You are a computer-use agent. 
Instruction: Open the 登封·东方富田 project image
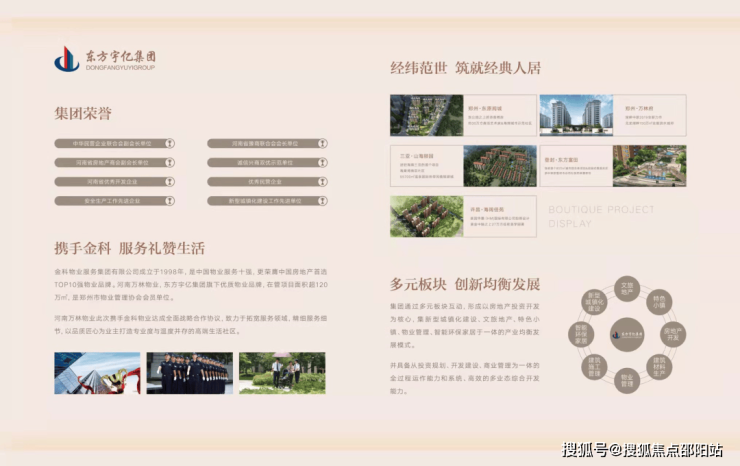649,166
